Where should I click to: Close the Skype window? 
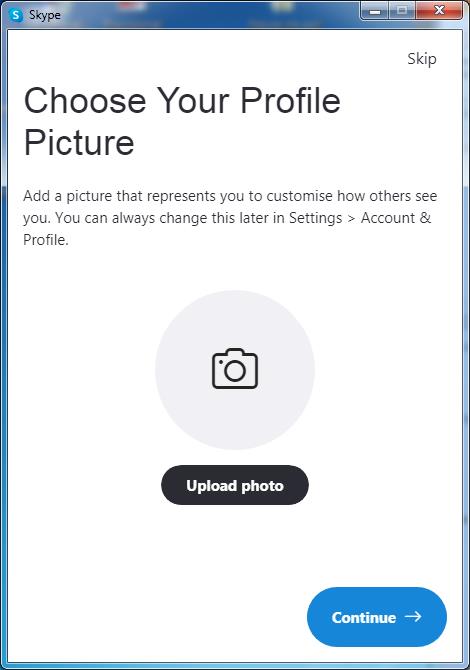(x=439, y=11)
